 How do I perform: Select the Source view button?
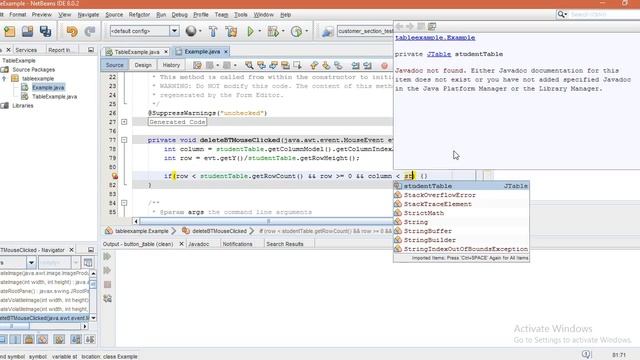114,65
